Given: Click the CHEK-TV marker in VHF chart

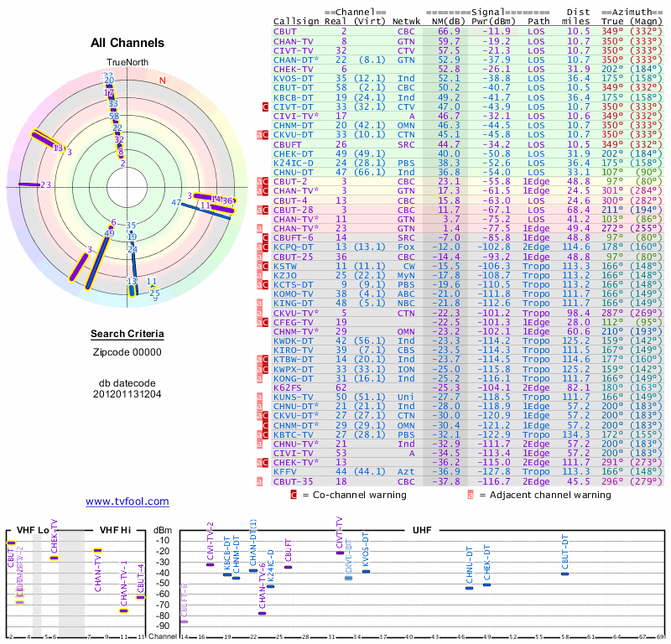Looking at the screenshot, I should point(54,558).
